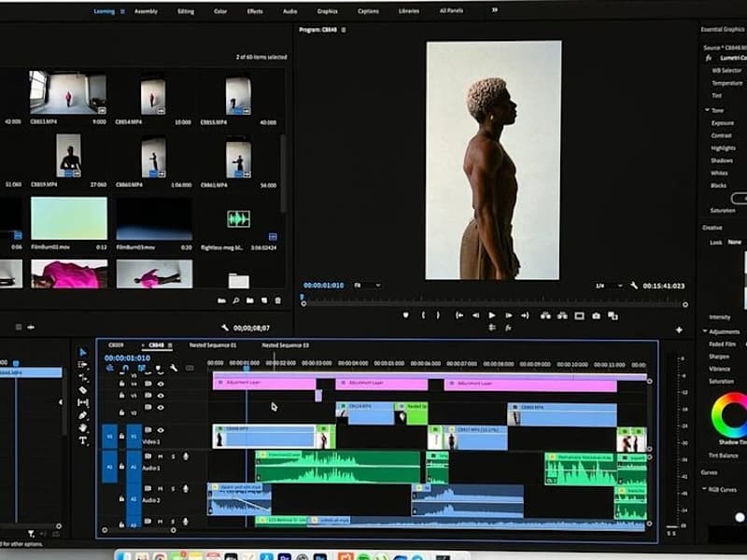Open the Program monitor button editor plus
This screenshot has height=560, width=747.
pyautogui.click(x=679, y=329)
